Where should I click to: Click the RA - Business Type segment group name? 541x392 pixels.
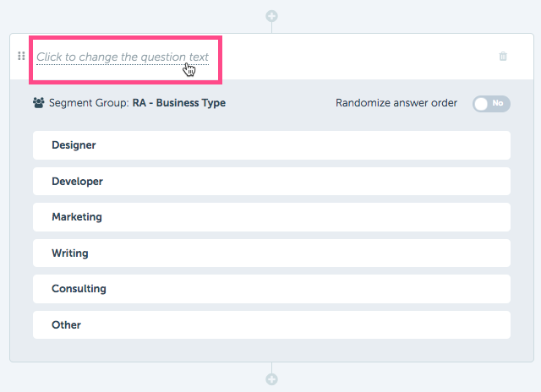tap(179, 103)
